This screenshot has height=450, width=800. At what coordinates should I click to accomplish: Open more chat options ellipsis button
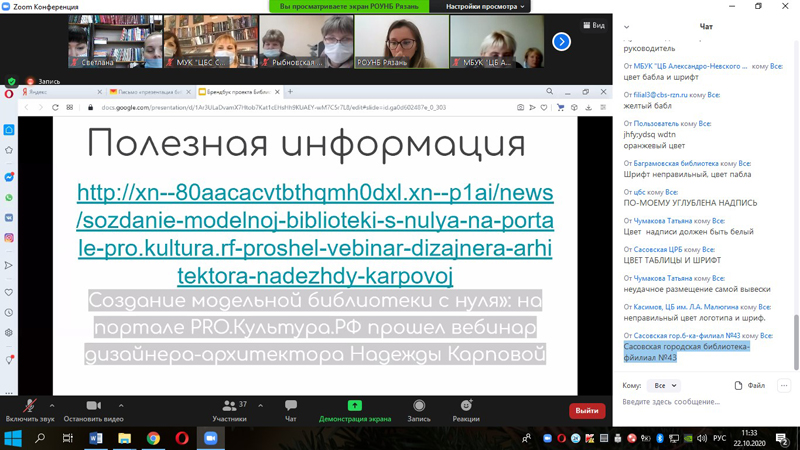784,385
